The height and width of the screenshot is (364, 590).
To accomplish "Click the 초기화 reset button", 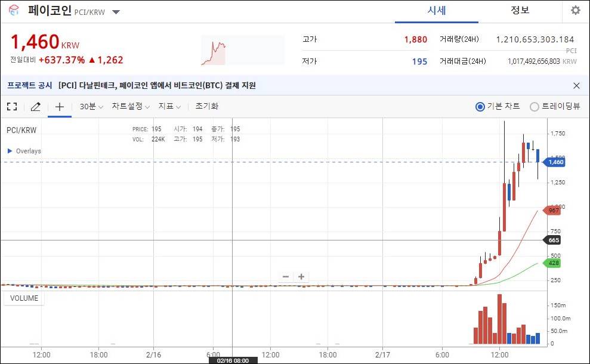I will pyautogui.click(x=206, y=106).
